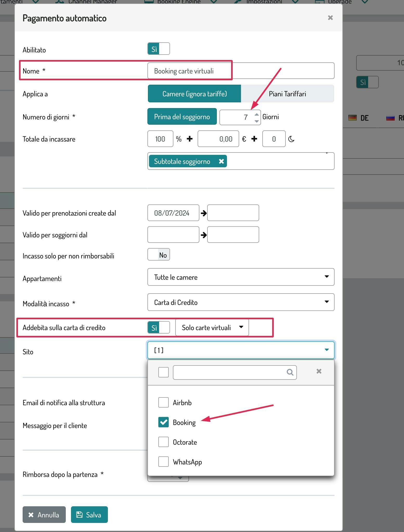Tick the select-all checkbox in Sito dropdown
Image resolution: width=404 pixels, height=532 pixels.
click(x=164, y=372)
